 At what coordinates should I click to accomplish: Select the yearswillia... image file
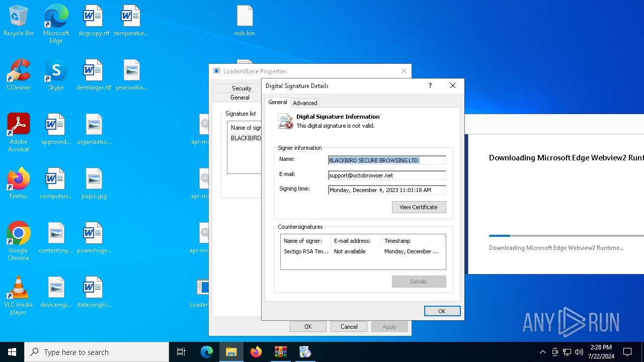tap(131, 75)
